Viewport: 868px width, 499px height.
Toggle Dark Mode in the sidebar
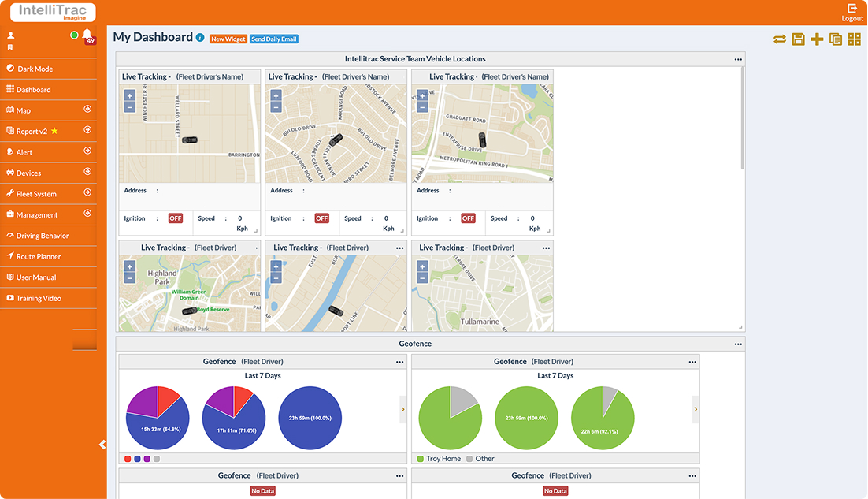[35, 69]
